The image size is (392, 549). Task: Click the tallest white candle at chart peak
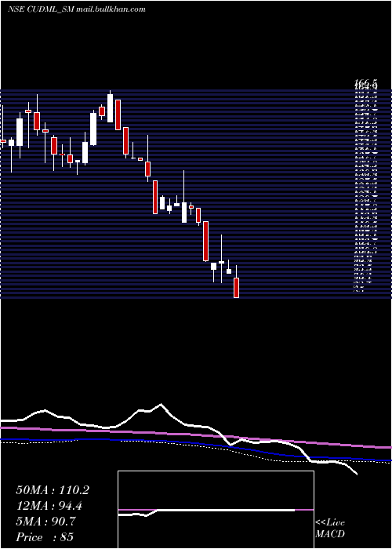coord(110,108)
